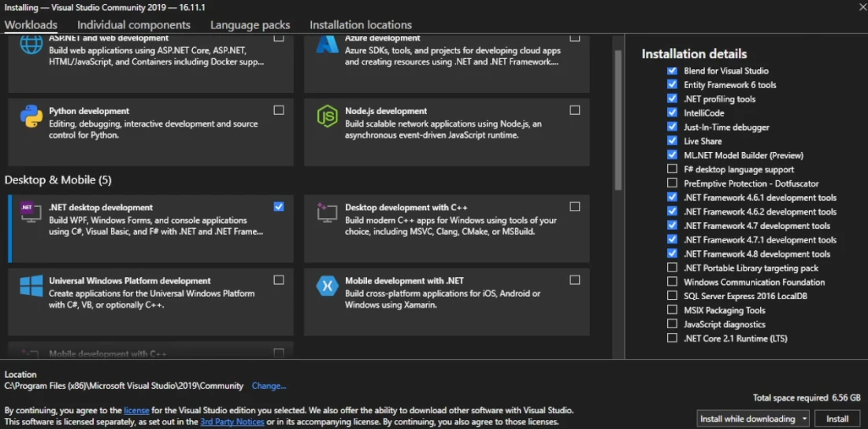
Task: Check .NET Core 2.1 Runtime (LTS)
Action: click(672, 338)
